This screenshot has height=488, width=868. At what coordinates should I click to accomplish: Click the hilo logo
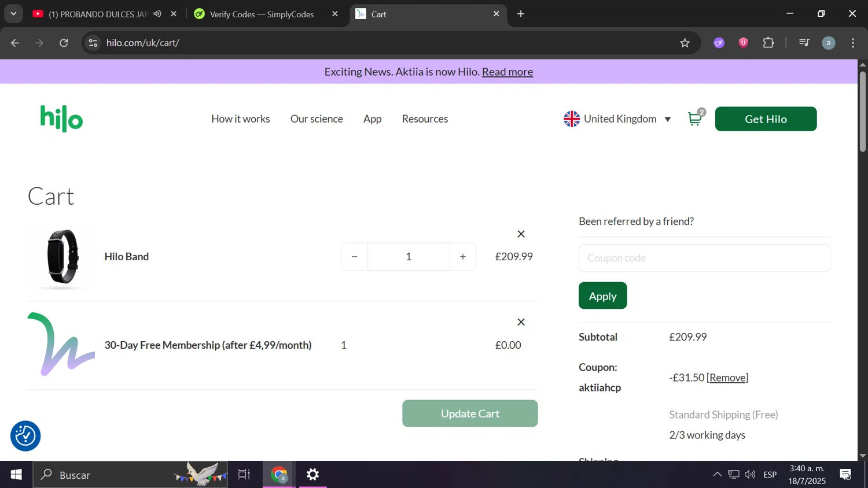pos(61,119)
